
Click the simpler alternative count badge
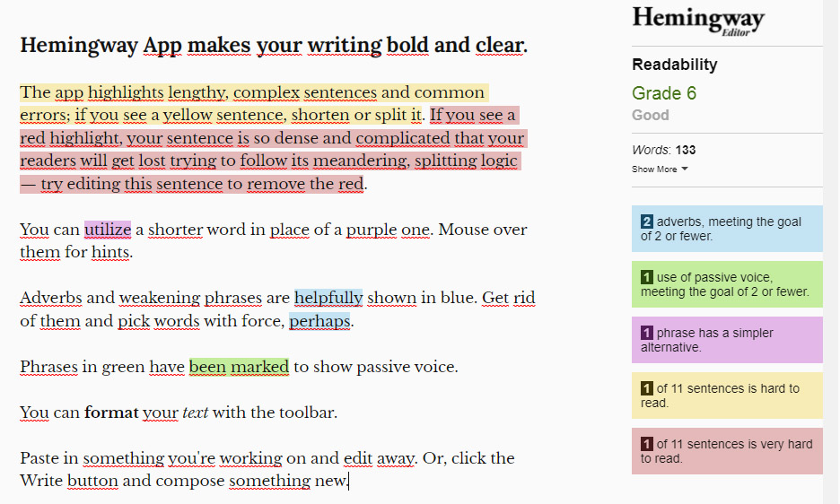pos(647,333)
